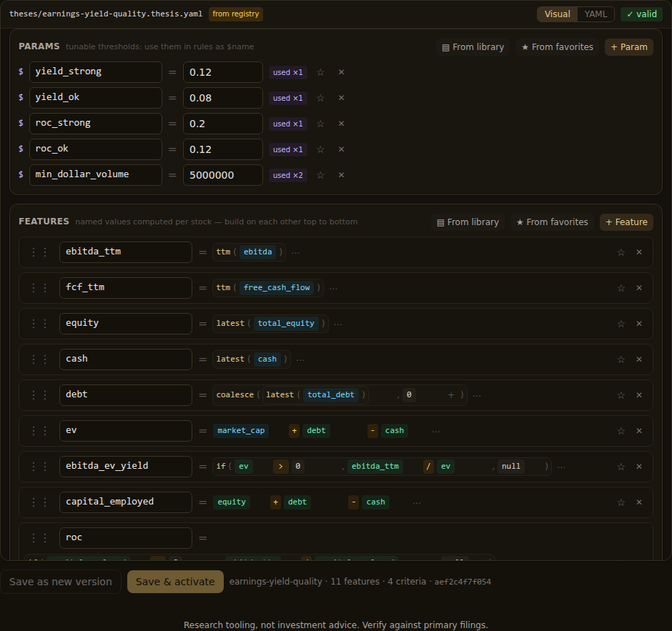This screenshot has height=631, width=672.
Task: Click the valid status badge
Action: tap(641, 14)
